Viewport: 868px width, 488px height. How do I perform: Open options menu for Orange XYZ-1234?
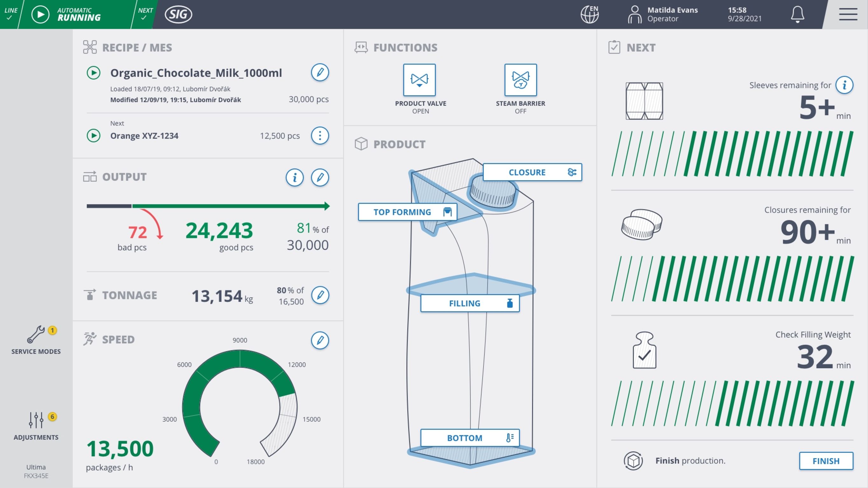[x=320, y=136]
